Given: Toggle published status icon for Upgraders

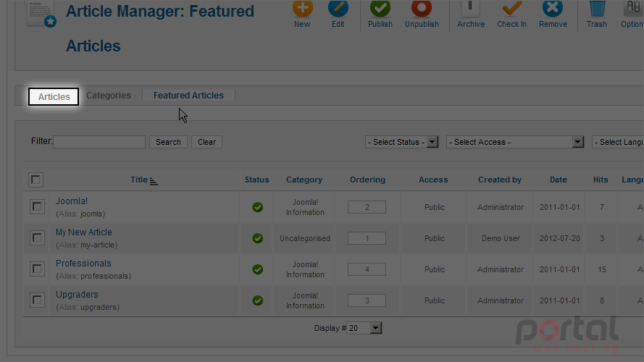Looking at the screenshot, I should click(257, 300).
